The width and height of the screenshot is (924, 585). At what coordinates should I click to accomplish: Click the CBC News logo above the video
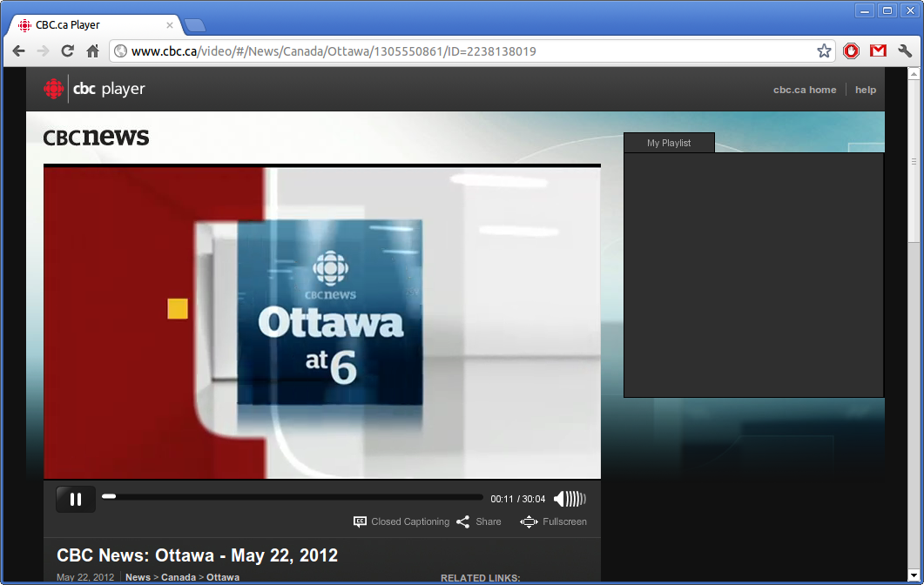pyautogui.click(x=96, y=136)
